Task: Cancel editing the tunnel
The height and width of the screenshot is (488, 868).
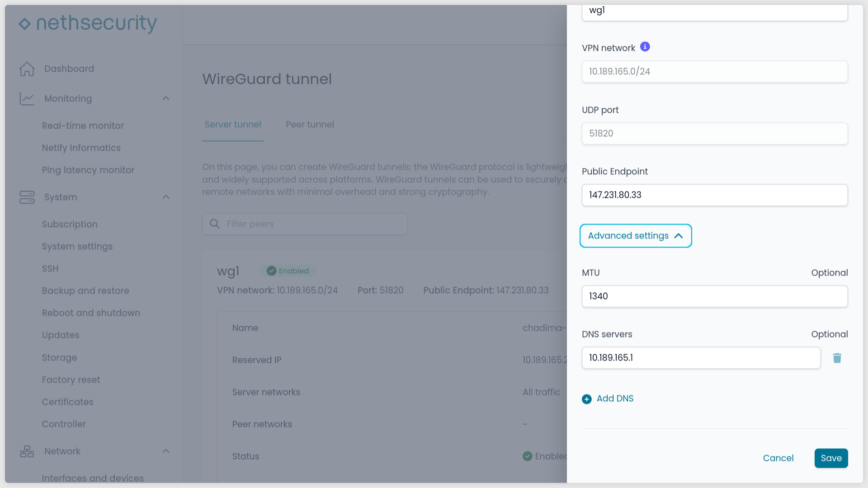Action: pyautogui.click(x=778, y=458)
